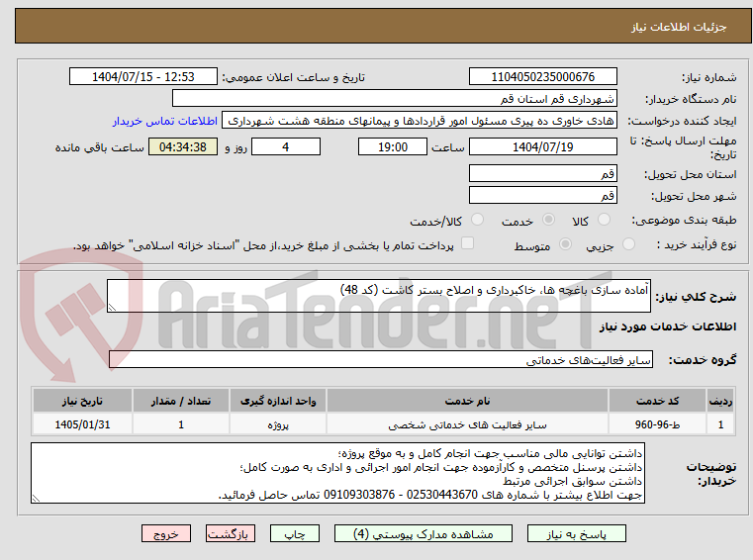Click resize handle of توضیحات خریدار box
This screenshot has height=560, width=753.
[x=36, y=499]
